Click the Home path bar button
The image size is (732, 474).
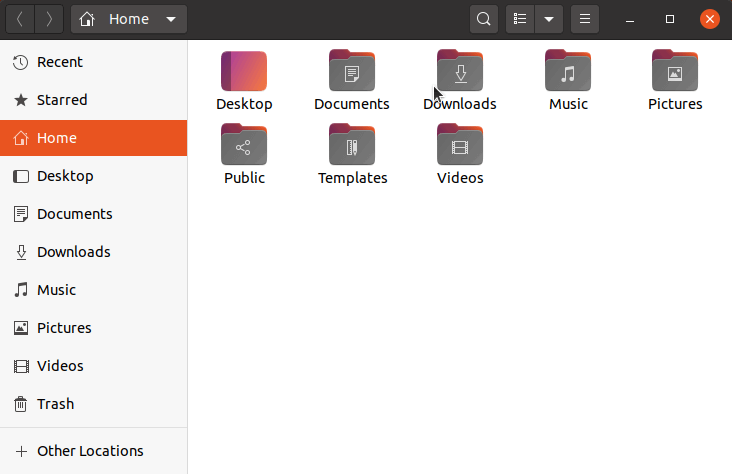coord(129,19)
